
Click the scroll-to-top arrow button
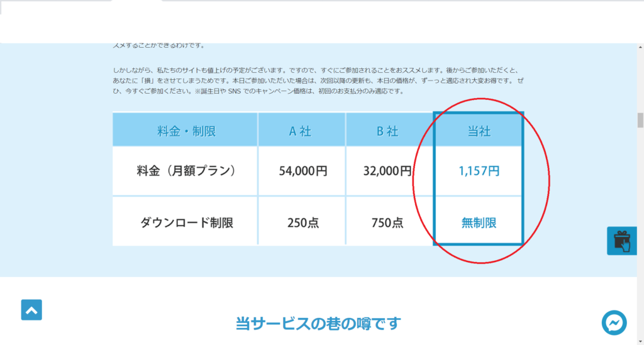click(31, 310)
